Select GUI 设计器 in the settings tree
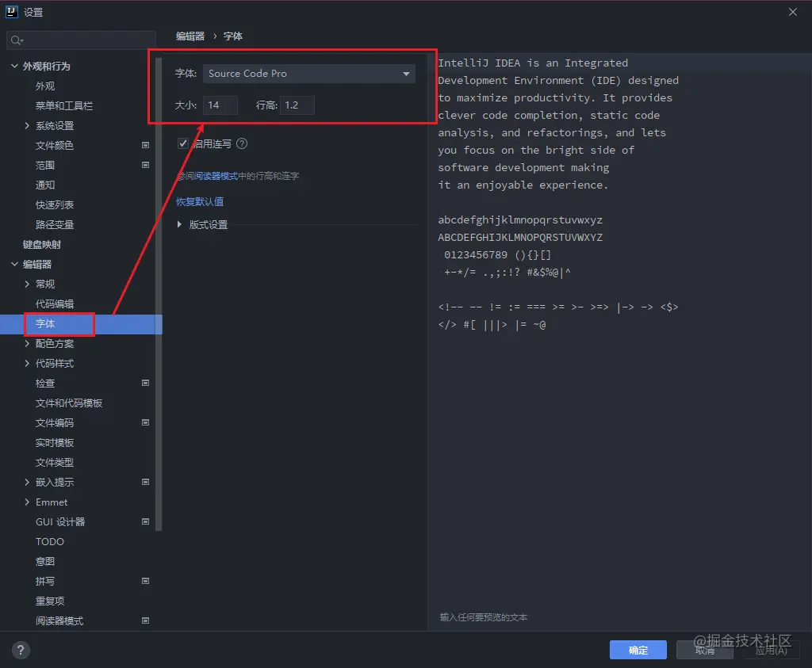 [x=60, y=521]
